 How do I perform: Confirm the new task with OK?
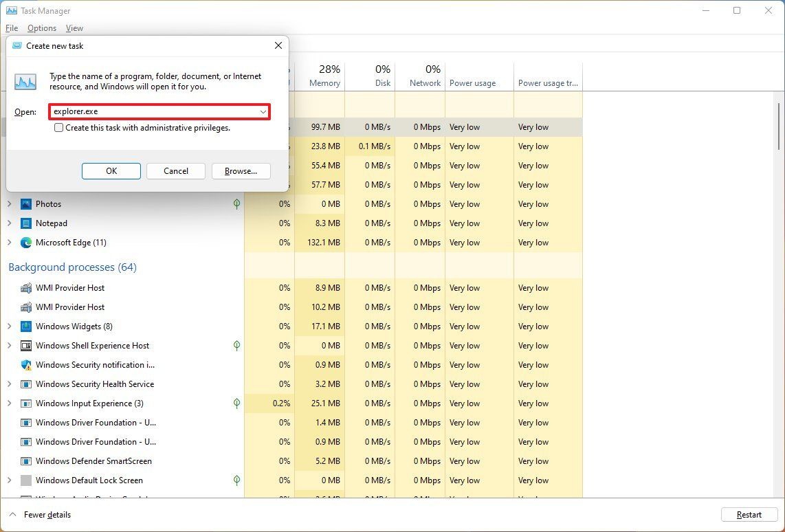point(111,170)
